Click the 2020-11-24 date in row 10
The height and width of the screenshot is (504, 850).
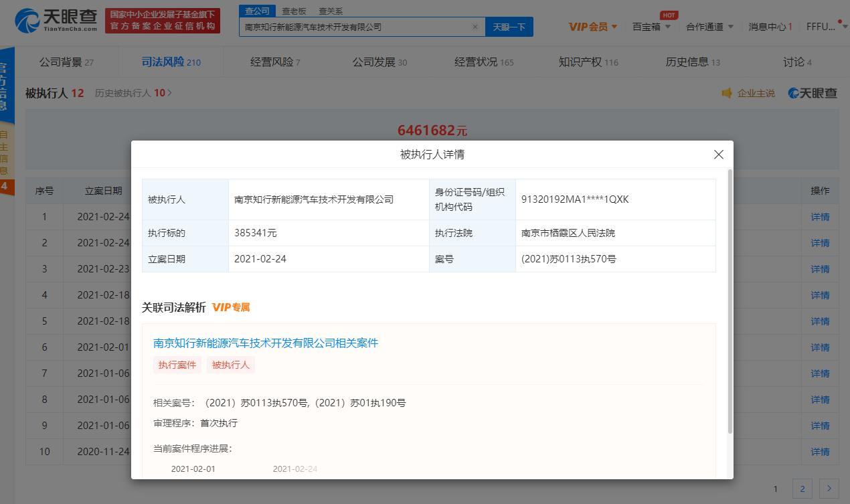point(103,452)
